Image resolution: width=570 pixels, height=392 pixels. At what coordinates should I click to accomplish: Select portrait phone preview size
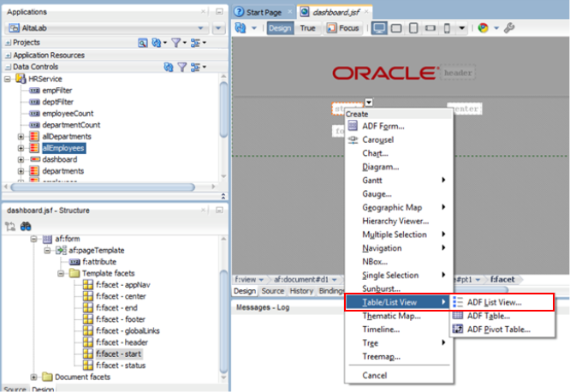[447, 28]
